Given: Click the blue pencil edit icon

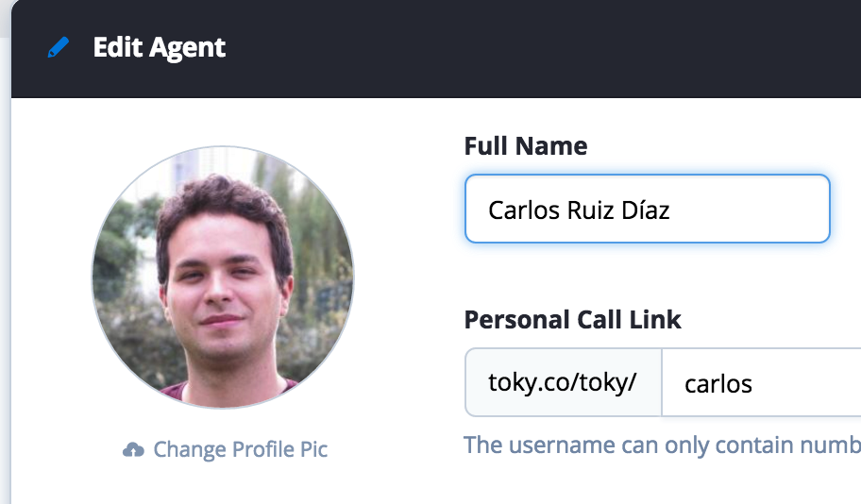Looking at the screenshot, I should point(59,48).
